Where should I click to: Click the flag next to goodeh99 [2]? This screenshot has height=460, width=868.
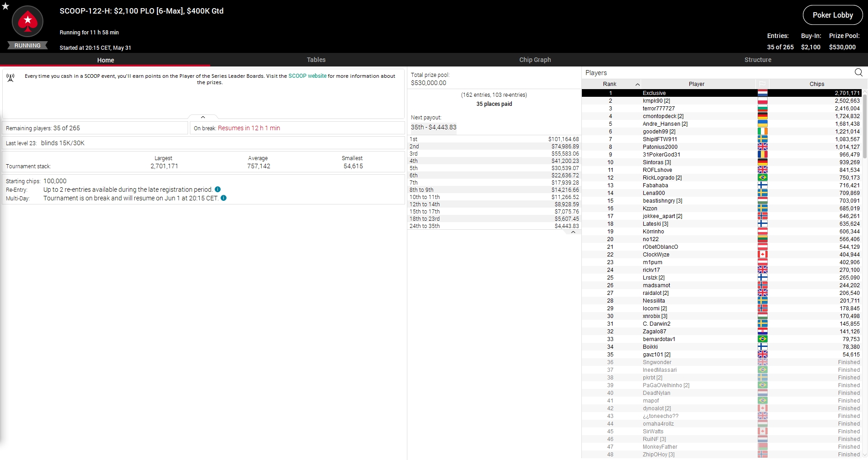click(762, 132)
